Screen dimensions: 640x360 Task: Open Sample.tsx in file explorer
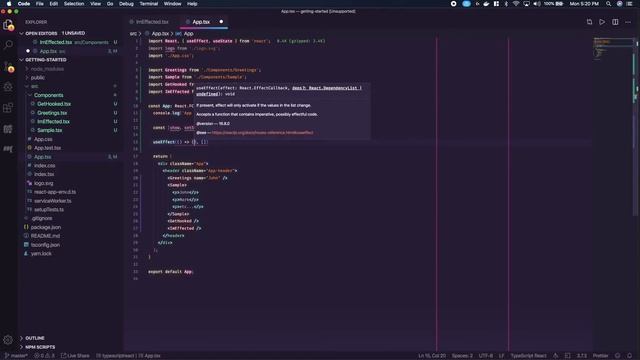[x=49, y=131]
